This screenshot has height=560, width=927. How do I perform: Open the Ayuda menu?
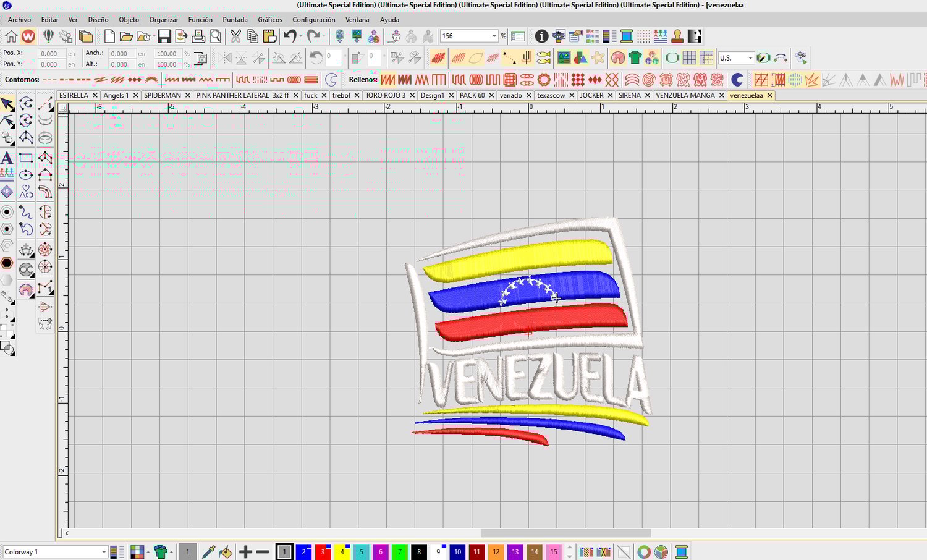389,20
